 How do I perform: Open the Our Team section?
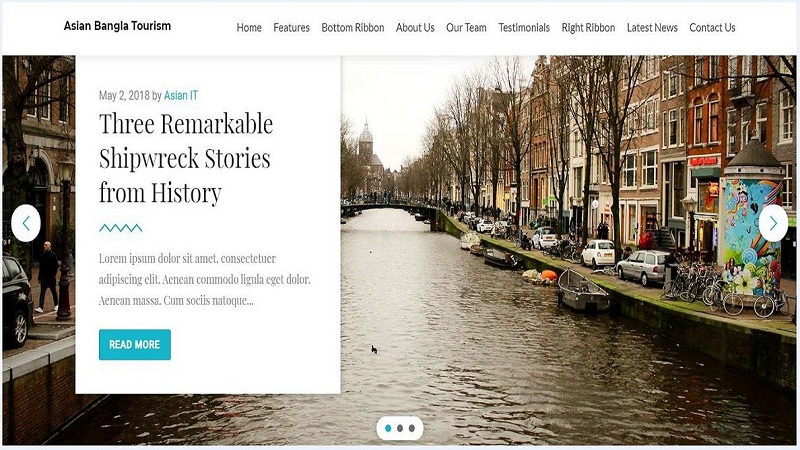click(466, 28)
